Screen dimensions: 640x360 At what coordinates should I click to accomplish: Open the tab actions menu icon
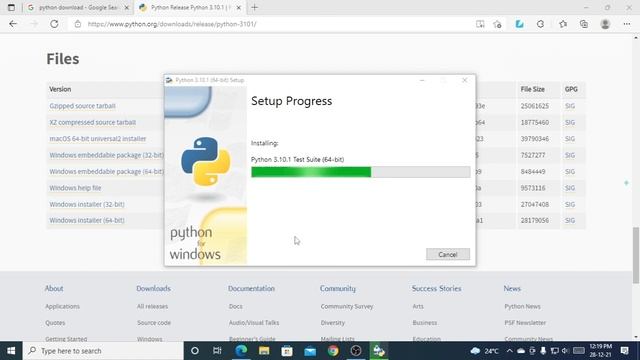[x=11, y=7]
